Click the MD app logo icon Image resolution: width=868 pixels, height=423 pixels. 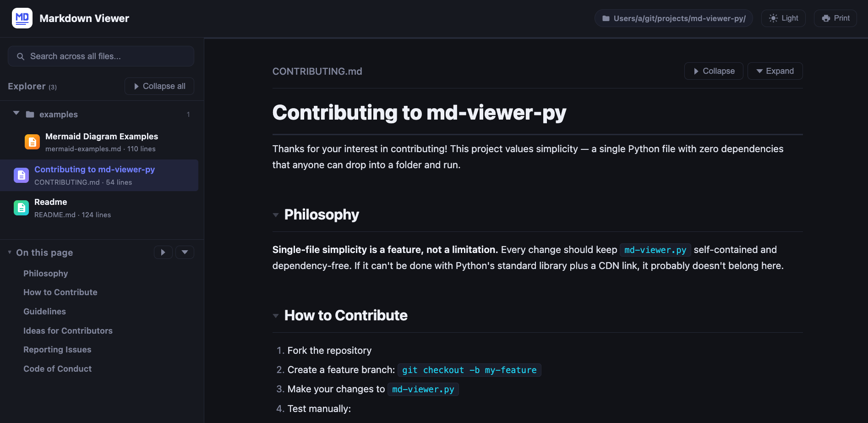22,18
